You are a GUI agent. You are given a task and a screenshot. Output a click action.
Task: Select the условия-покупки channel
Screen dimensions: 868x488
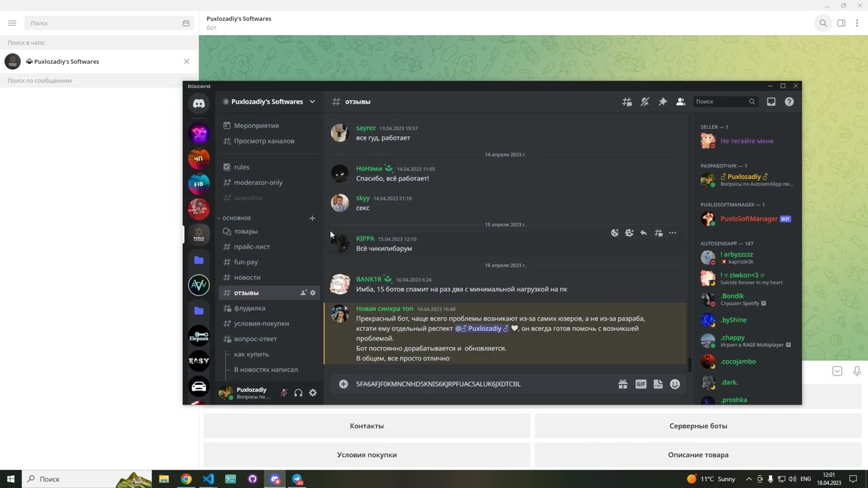pos(269,323)
